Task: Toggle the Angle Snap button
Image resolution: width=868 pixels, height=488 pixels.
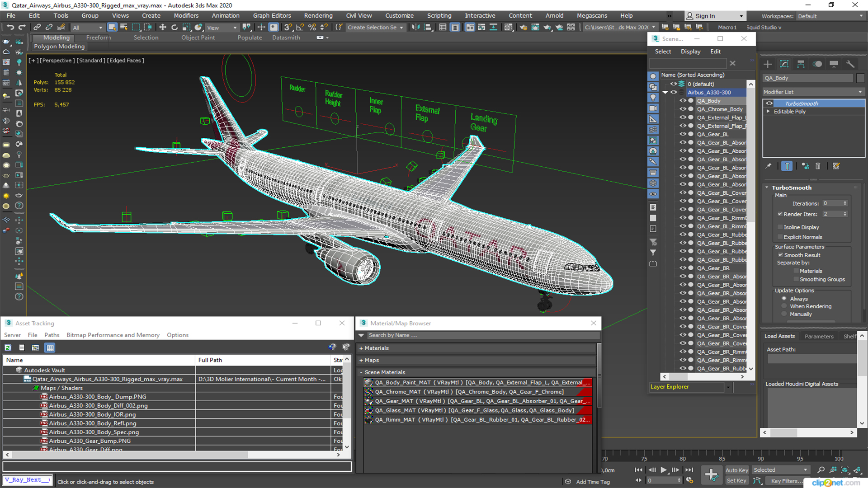Action: point(300,28)
